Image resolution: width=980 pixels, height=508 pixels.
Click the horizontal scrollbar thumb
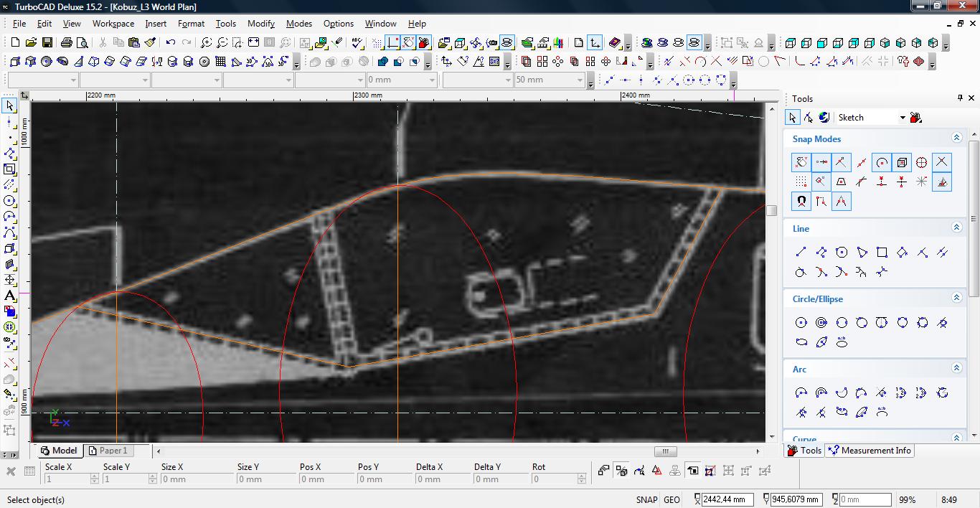point(665,451)
